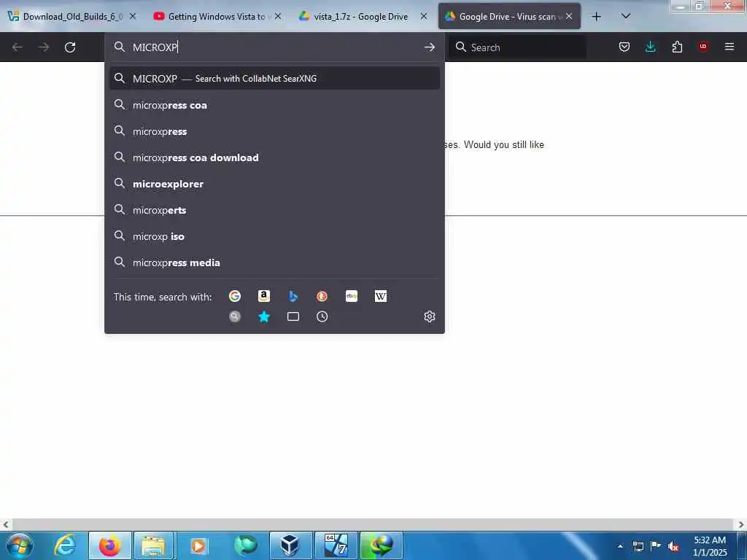Screen dimensions: 747x560
Task: Switch to the Download_Old_Builds tab
Action: point(72,17)
